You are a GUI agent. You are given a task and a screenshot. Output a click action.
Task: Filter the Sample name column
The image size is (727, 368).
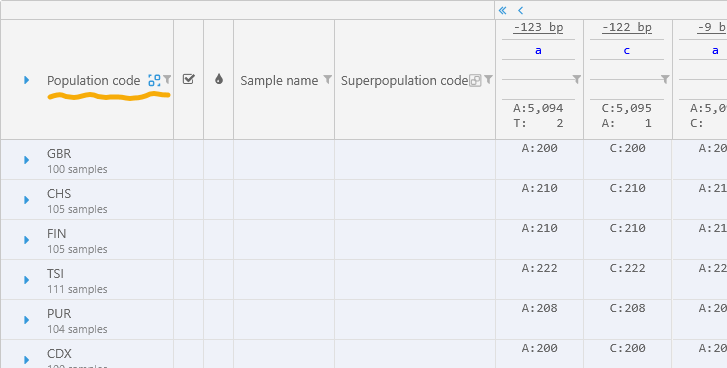[x=327, y=80]
